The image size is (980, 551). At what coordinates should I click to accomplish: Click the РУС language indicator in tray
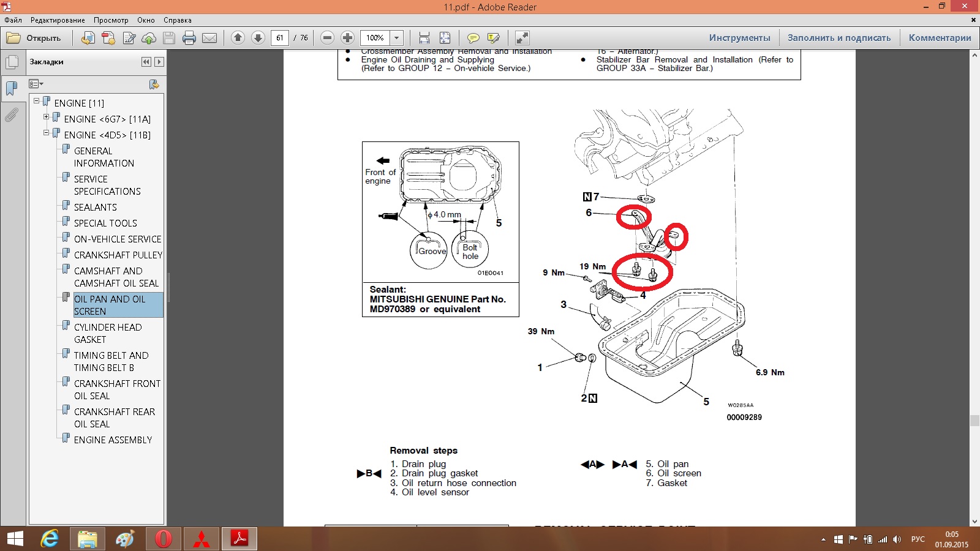[x=918, y=539]
